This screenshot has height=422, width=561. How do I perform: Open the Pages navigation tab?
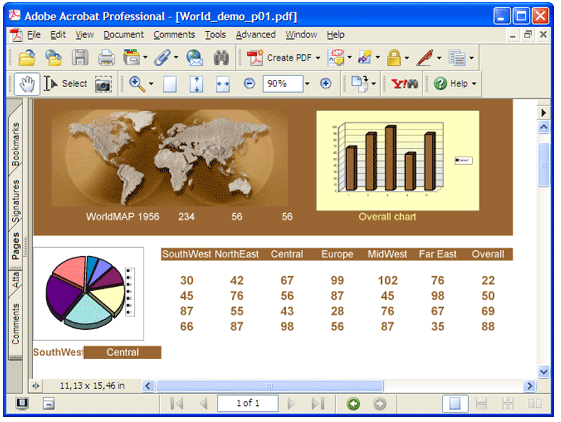tap(15, 246)
